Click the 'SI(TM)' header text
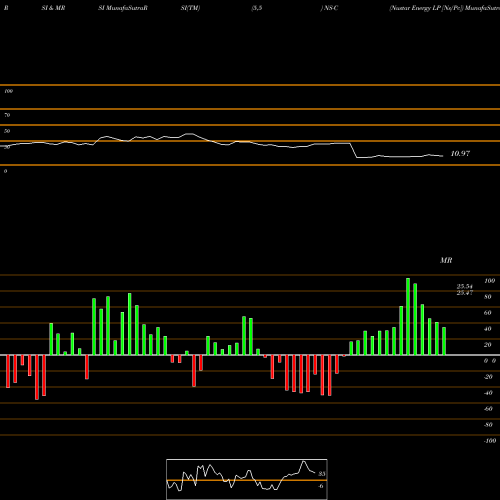This screenshot has width=500, height=500. pos(190,8)
